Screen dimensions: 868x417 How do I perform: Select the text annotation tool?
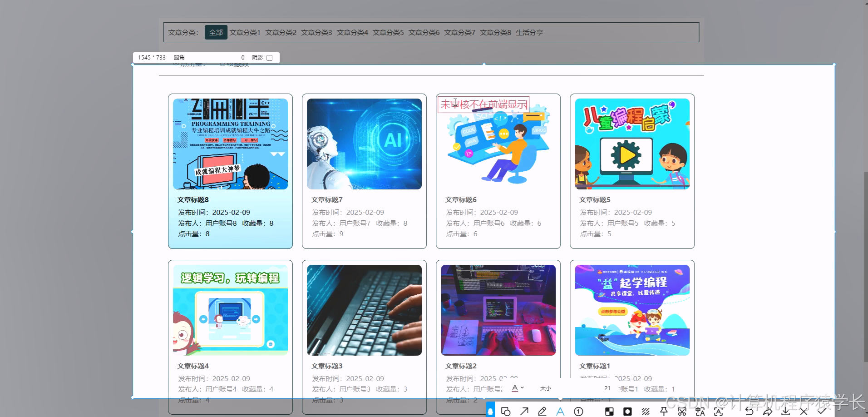click(x=560, y=411)
